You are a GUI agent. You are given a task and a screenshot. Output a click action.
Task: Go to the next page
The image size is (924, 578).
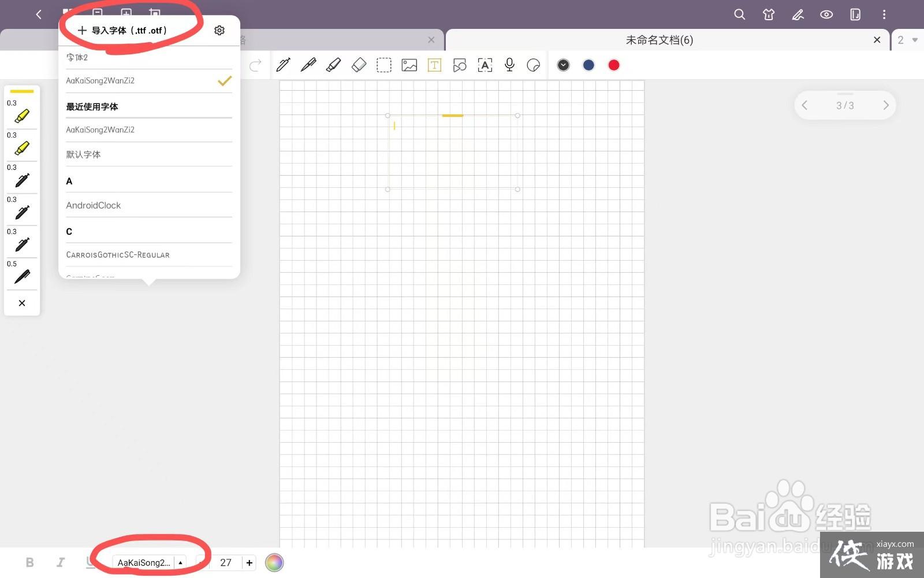point(886,105)
